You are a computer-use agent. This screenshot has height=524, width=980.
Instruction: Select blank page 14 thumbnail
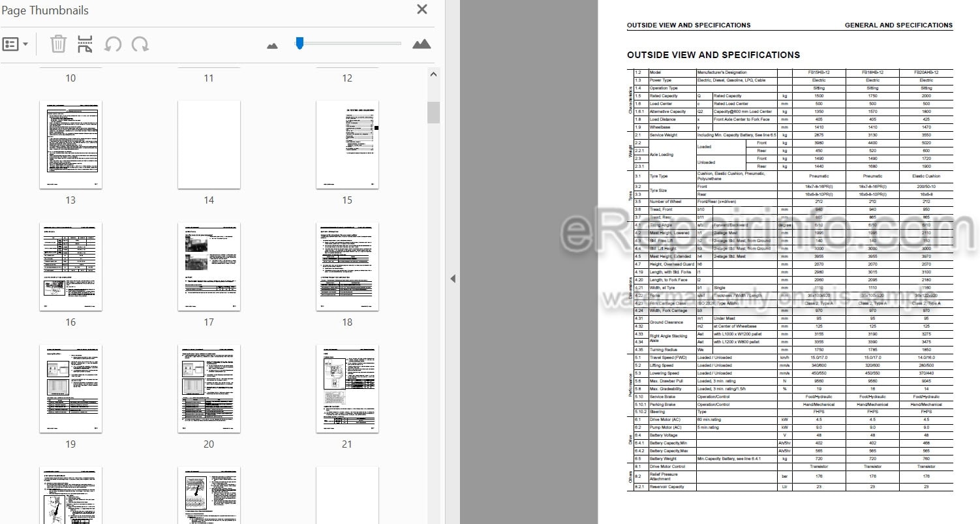(209, 145)
